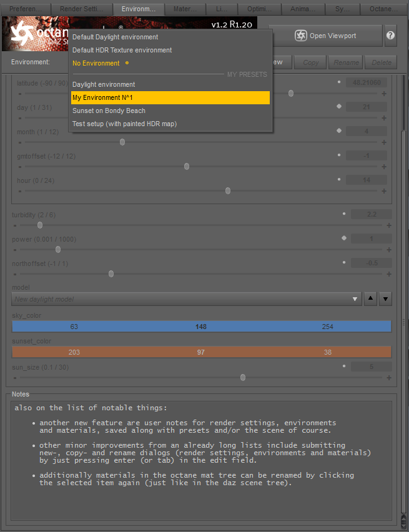Toggle the dot marker beside latitude value
The height and width of the screenshot is (532, 409).
coord(338,82)
